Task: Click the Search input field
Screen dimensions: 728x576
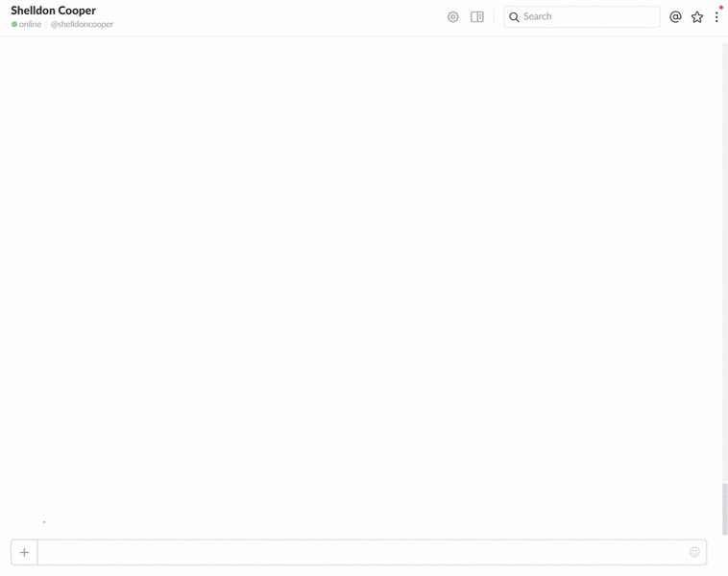Action: pos(582,16)
